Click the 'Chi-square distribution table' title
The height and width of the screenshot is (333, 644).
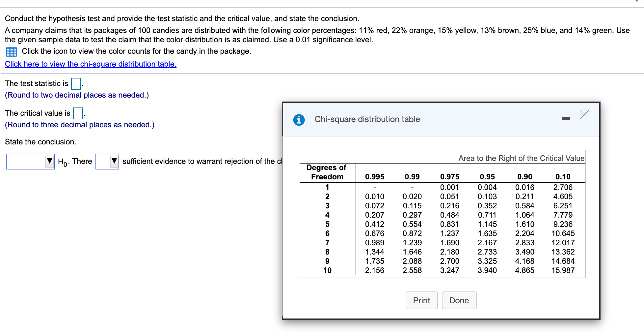(x=367, y=119)
